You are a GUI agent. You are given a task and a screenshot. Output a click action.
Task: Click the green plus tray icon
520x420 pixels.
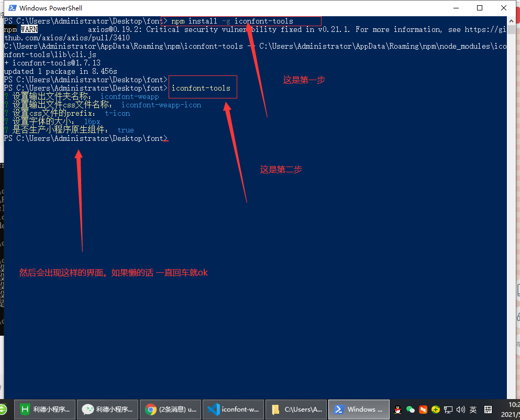click(x=436, y=410)
